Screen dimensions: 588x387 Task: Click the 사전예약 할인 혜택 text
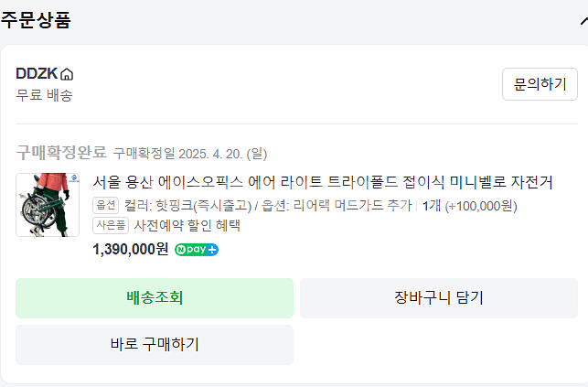coord(187,225)
